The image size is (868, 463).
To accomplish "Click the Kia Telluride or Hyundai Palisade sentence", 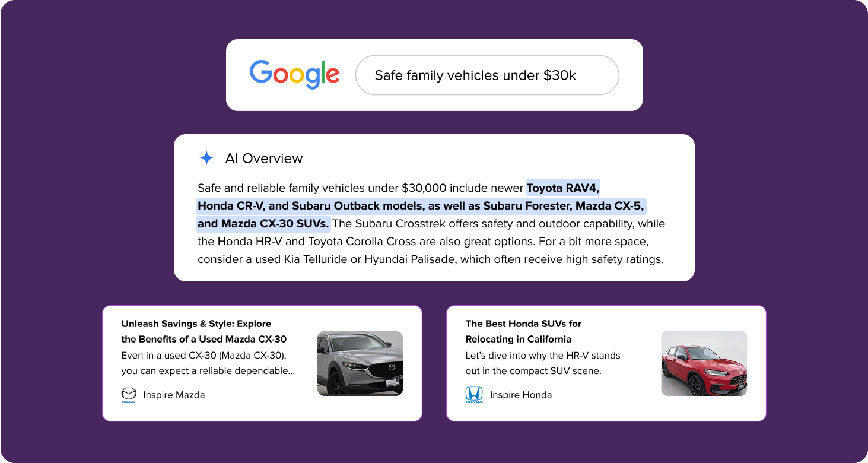I will (x=430, y=259).
